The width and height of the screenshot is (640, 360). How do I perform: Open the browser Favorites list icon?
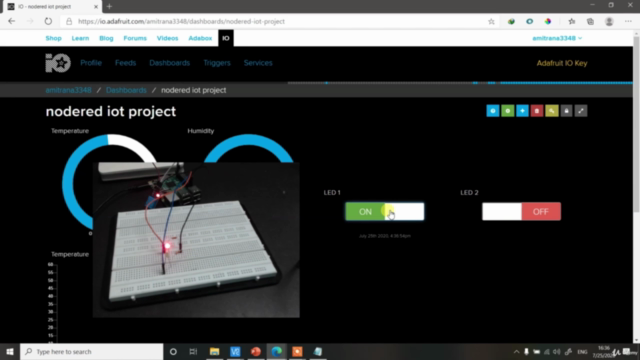[571, 22]
